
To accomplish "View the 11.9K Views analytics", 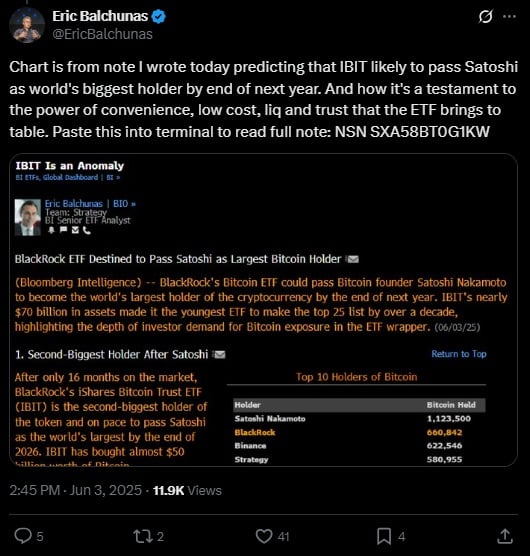I will [187, 490].
